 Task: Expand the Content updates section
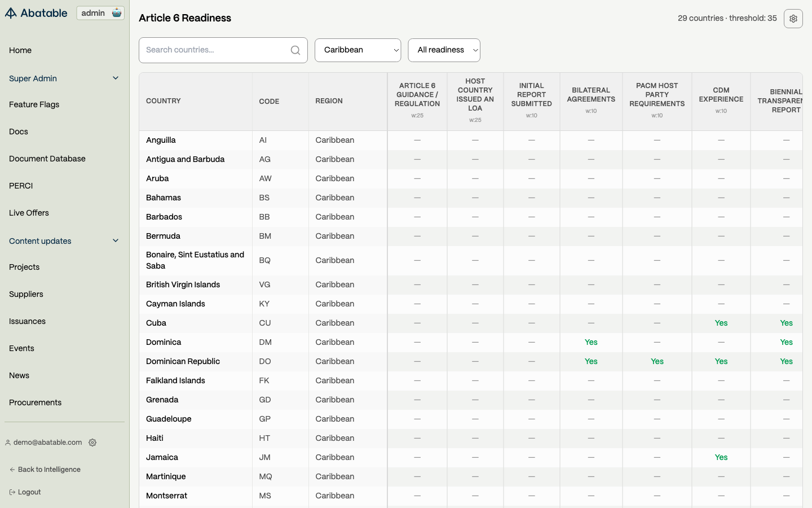coord(116,241)
